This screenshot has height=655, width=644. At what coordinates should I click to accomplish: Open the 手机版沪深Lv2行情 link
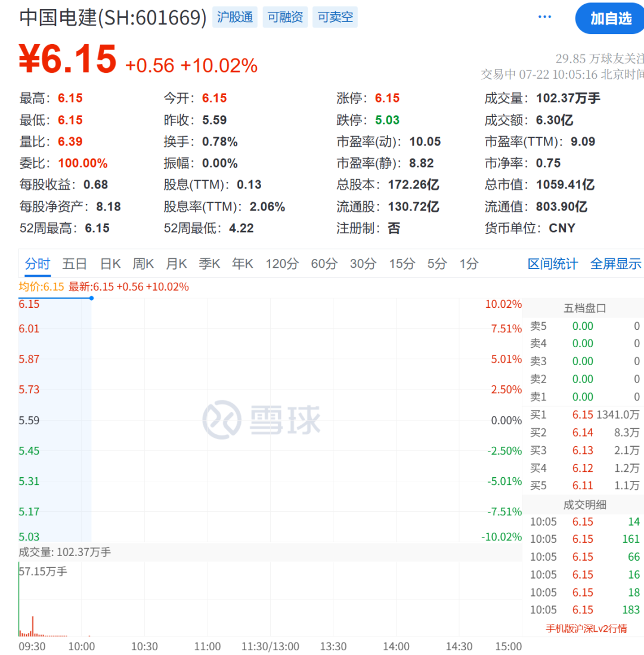pos(586,628)
